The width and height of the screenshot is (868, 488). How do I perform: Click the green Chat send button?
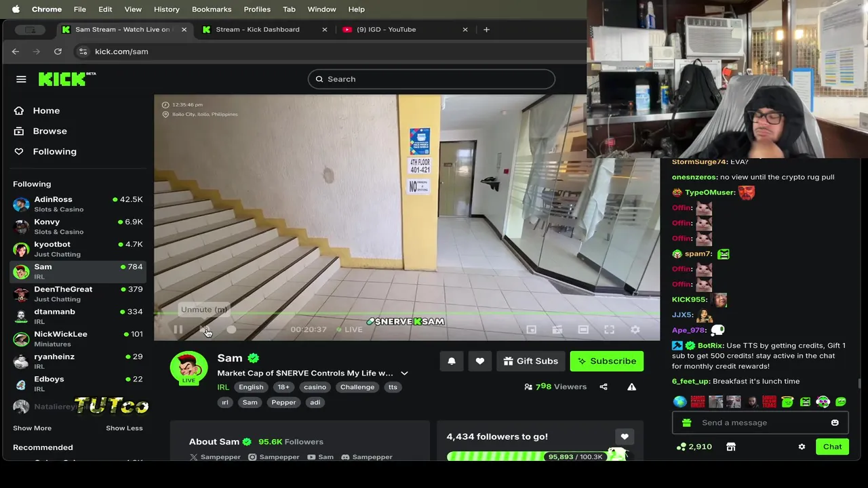832,447
